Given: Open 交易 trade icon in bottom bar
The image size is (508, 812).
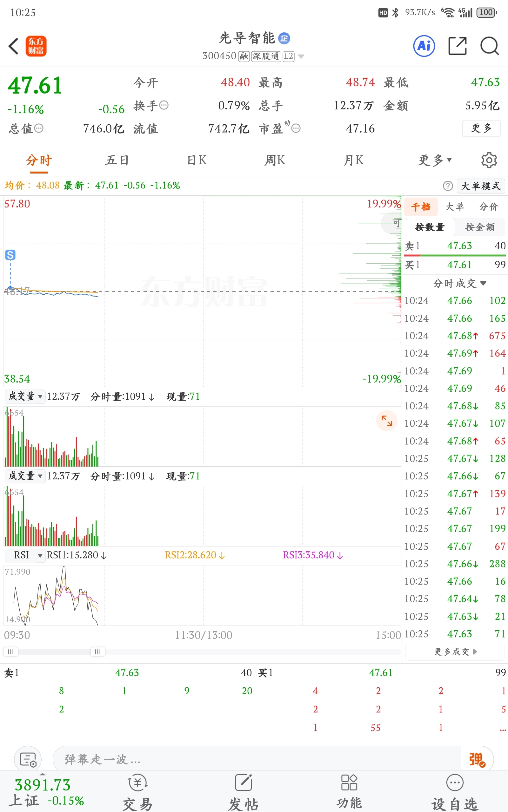Looking at the screenshot, I should (x=138, y=792).
